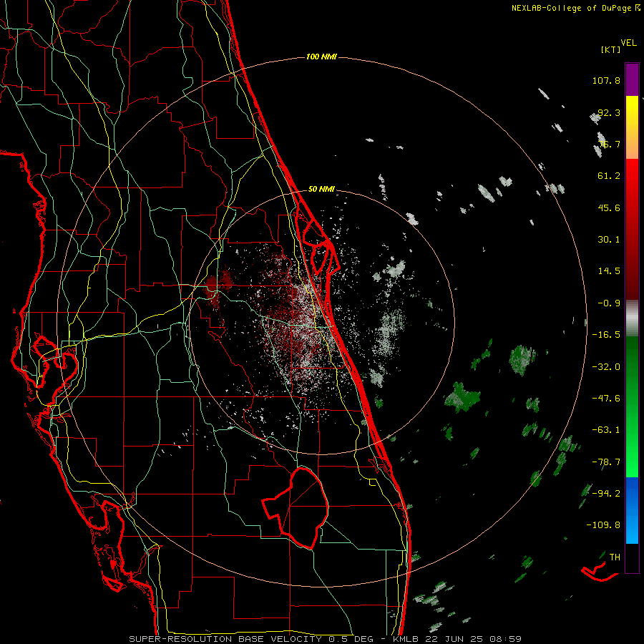Select the -63.1 legend value
Viewport: 644px width, 644px height.
[606, 430]
